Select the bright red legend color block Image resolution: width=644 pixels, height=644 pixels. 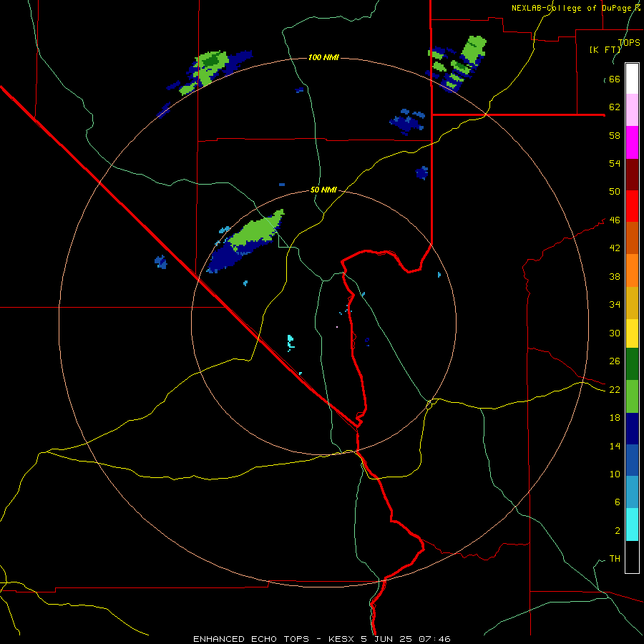click(x=632, y=206)
